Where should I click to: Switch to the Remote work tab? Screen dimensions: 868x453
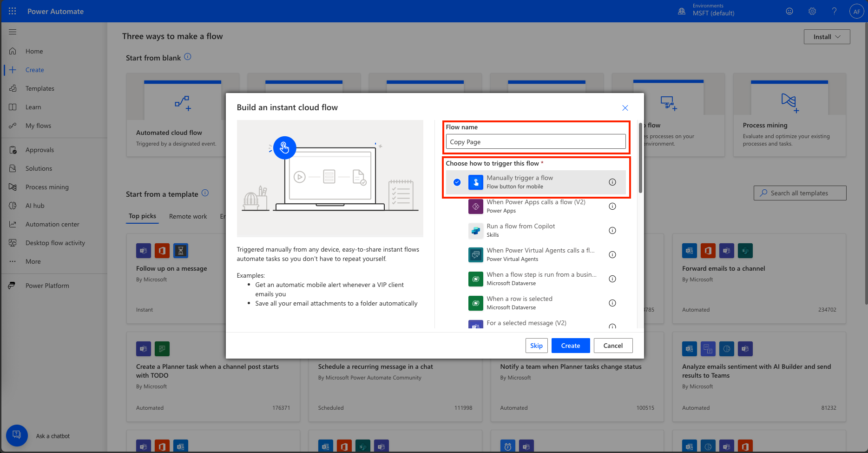coord(188,216)
